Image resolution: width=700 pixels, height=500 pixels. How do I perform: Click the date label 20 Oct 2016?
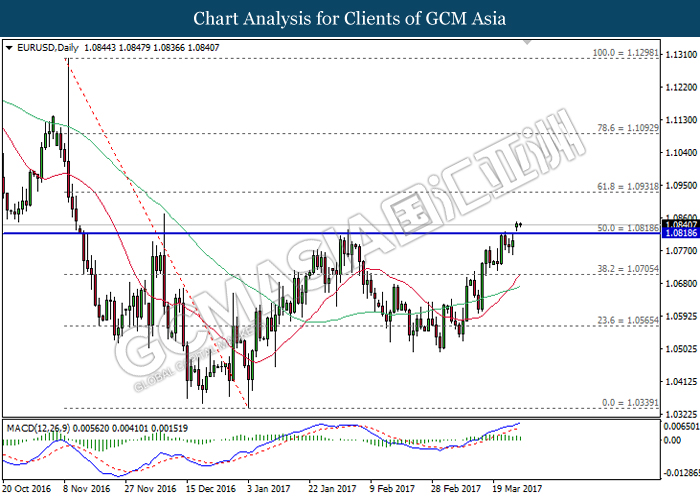[x=26, y=489]
